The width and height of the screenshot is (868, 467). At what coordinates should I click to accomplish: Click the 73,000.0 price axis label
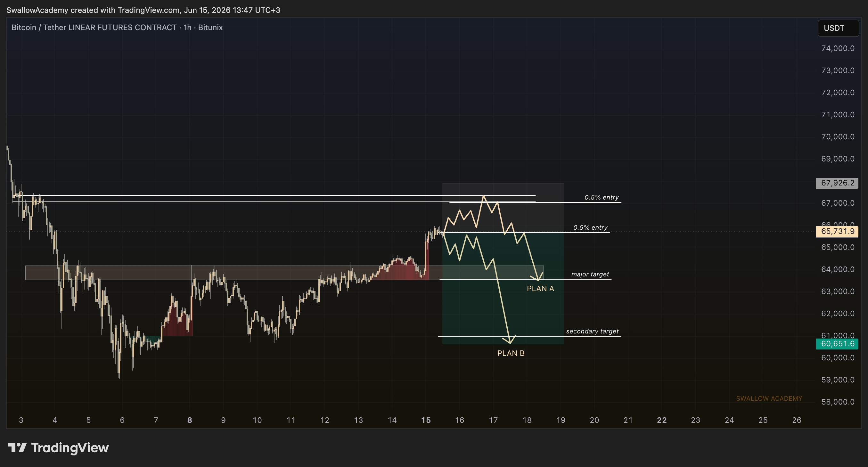(838, 70)
